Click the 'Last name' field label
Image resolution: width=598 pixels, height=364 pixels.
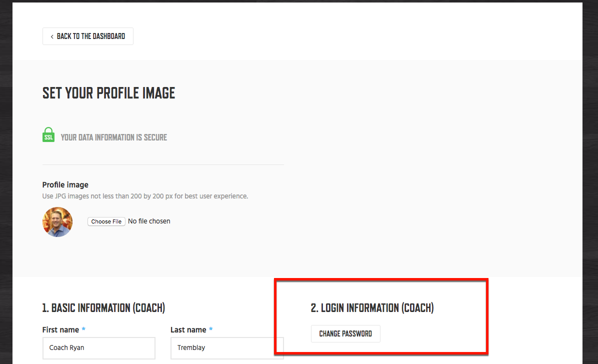click(x=188, y=329)
